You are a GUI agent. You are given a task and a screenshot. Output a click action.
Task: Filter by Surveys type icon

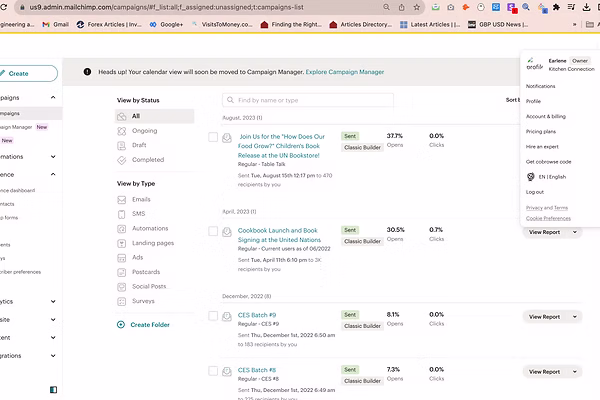pos(122,301)
